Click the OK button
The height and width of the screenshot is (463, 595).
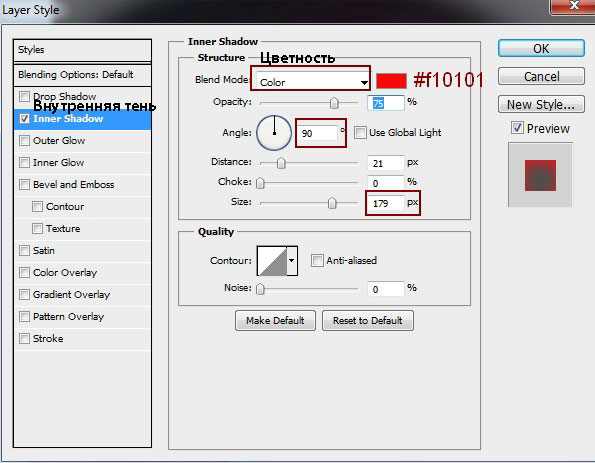(541, 49)
